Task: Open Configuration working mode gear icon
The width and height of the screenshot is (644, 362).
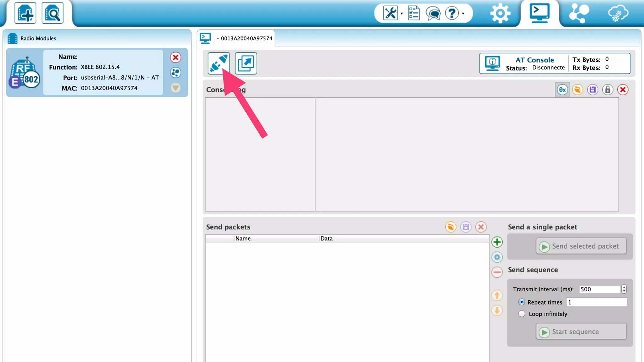Action: (x=500, y=13)
